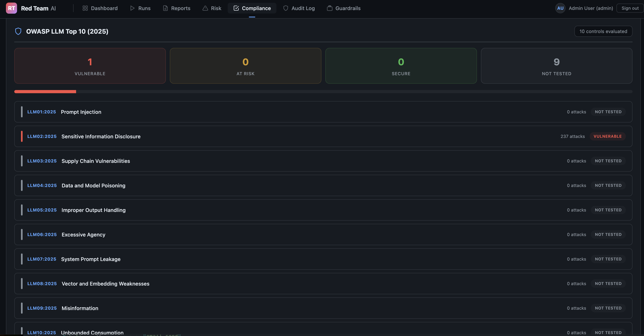Screen dimensions: 644x336
Task: Open the Dashboard tab
Action: coord(100,8)
